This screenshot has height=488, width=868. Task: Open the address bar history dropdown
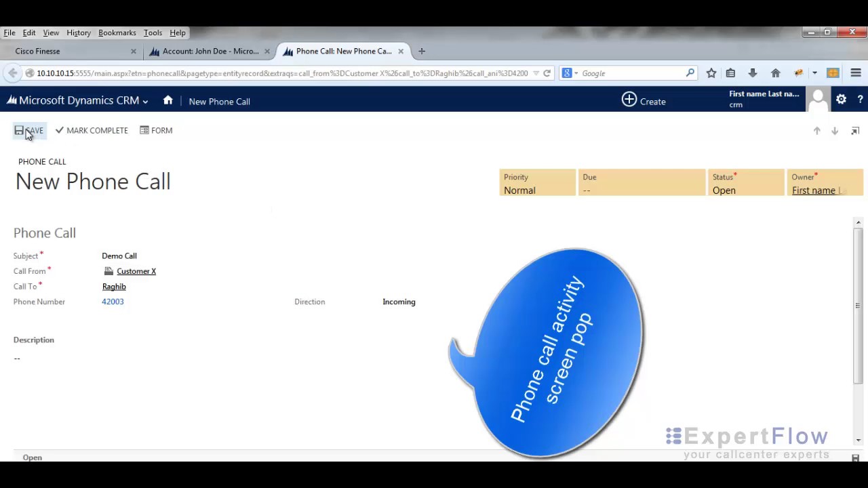pyautogui.click(x=536, y=73)
